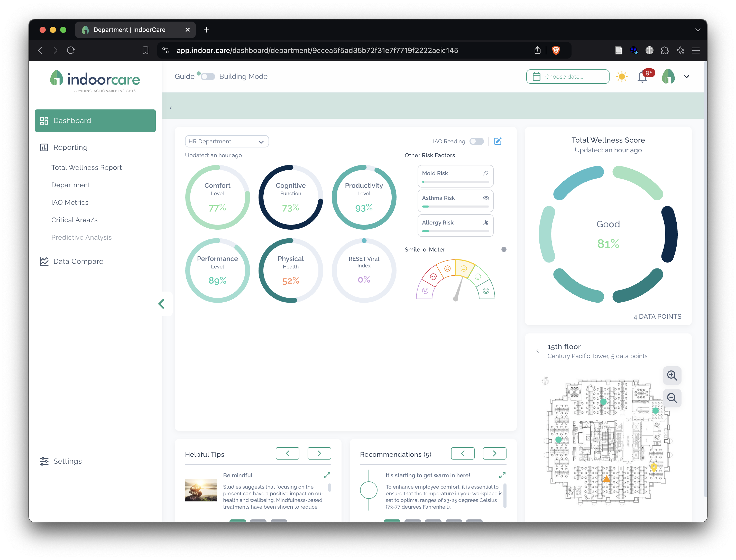Click the Smile-o-Meter info icon
The width and height of the screenshot is (736, 560).
(x=504, y=249)
